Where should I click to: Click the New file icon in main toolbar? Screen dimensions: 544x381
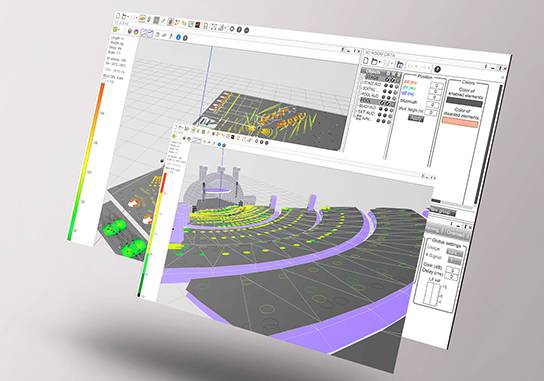[x=118, y=16]
